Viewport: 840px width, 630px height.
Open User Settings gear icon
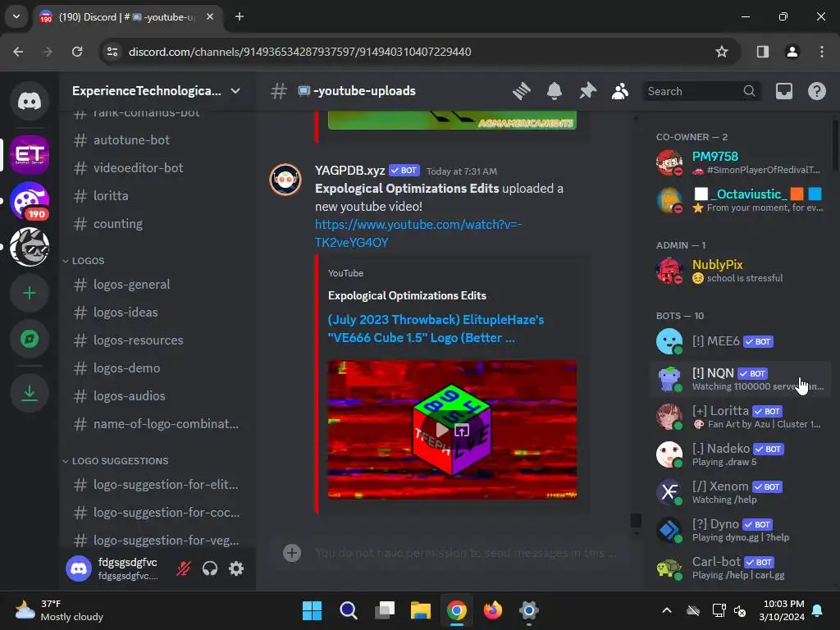tap(236, 568)
